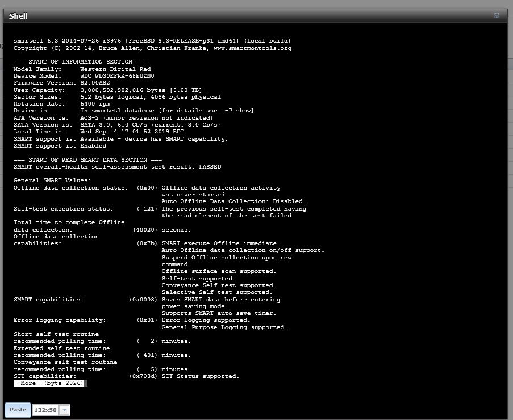
Task: Click the Error logging capability line
Action: [132, 320]
